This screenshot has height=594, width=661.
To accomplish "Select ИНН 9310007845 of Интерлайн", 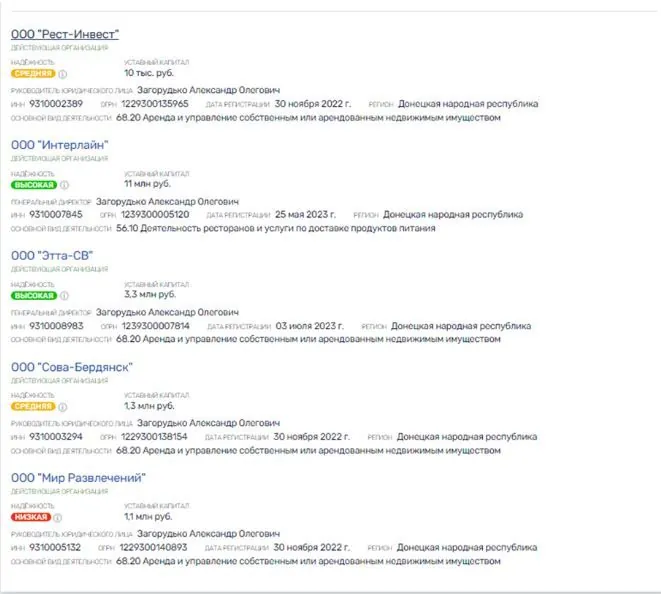I will click(x=56, y=215).
